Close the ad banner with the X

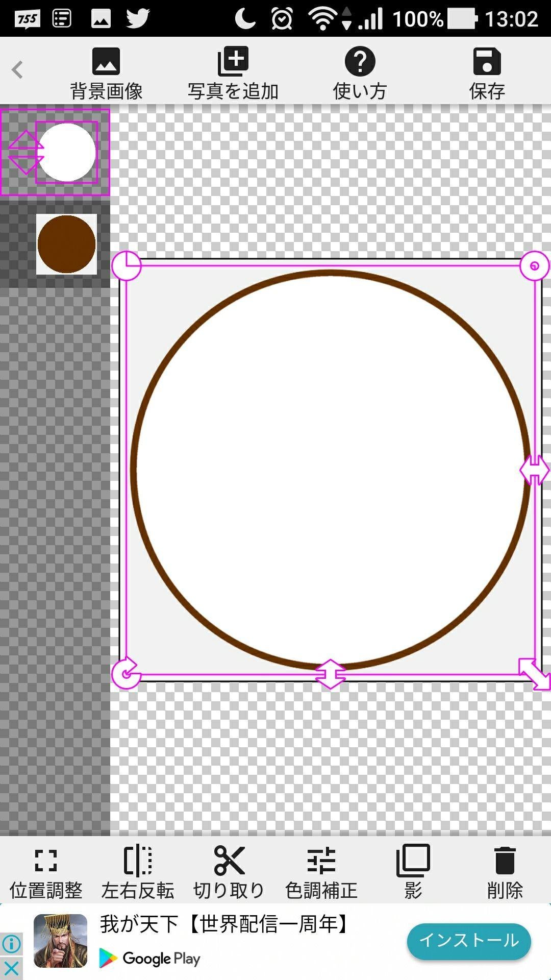coord(11,968)
